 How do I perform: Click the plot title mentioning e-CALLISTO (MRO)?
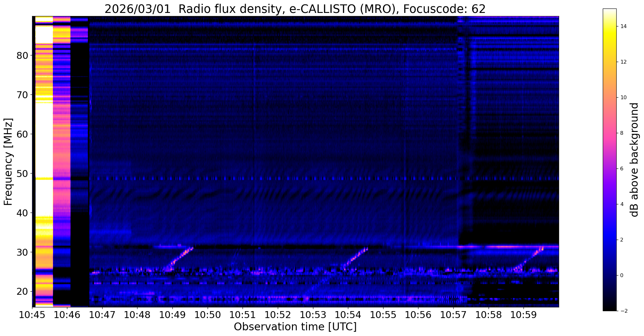point(295,9)
